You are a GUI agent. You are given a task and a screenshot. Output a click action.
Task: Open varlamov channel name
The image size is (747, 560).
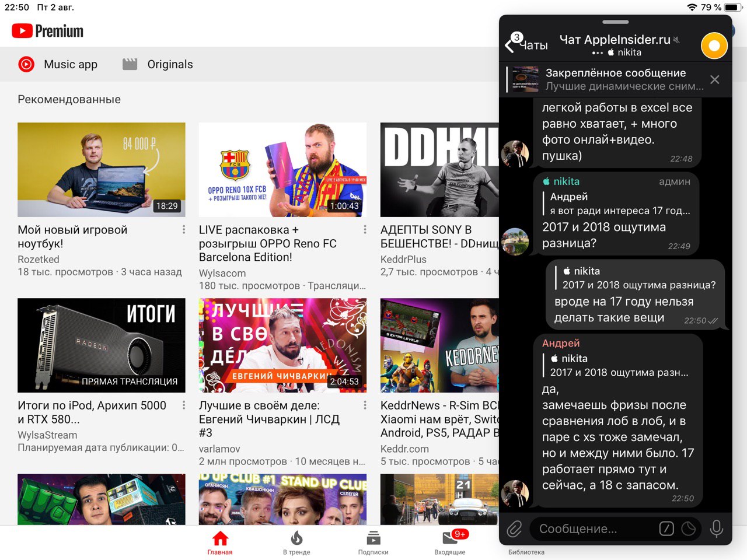click(219, 449)
